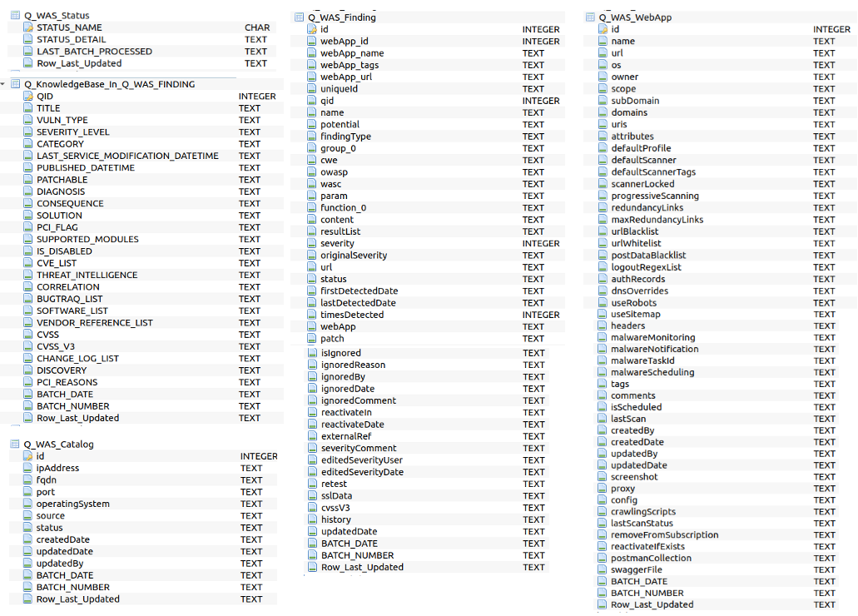Select the PCI_REASONS column row
858x616 pixels.
coord(142,382)
